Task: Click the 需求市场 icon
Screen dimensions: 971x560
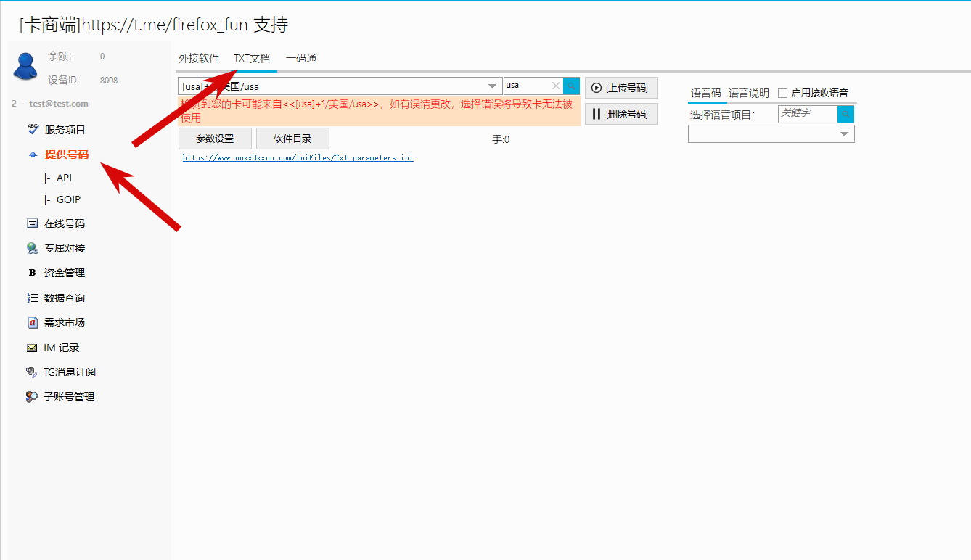Action: tap(32, 323)
